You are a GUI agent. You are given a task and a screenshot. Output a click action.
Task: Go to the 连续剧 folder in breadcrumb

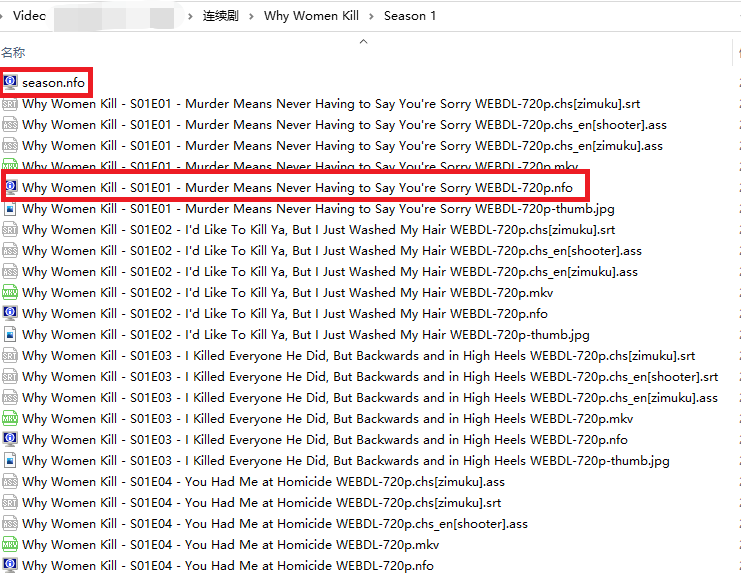[x=220, y=16]
